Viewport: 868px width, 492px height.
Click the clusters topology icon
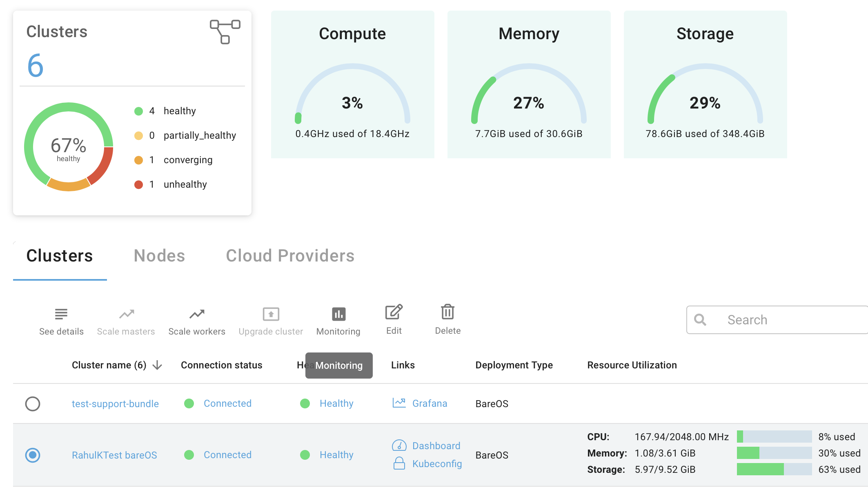pos(225,31)
